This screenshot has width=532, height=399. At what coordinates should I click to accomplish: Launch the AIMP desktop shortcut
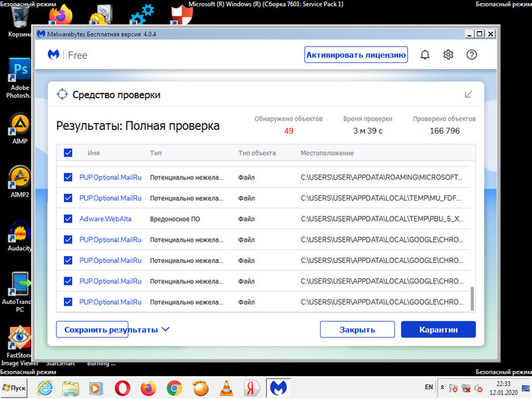[19, 129]
